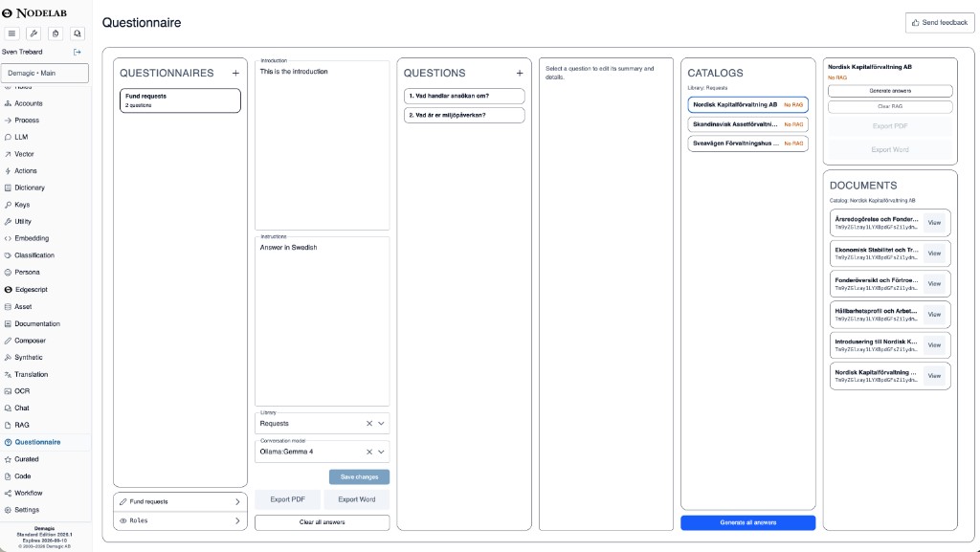Go to LLM section
980x552 pixels.
tap(21, 137)
